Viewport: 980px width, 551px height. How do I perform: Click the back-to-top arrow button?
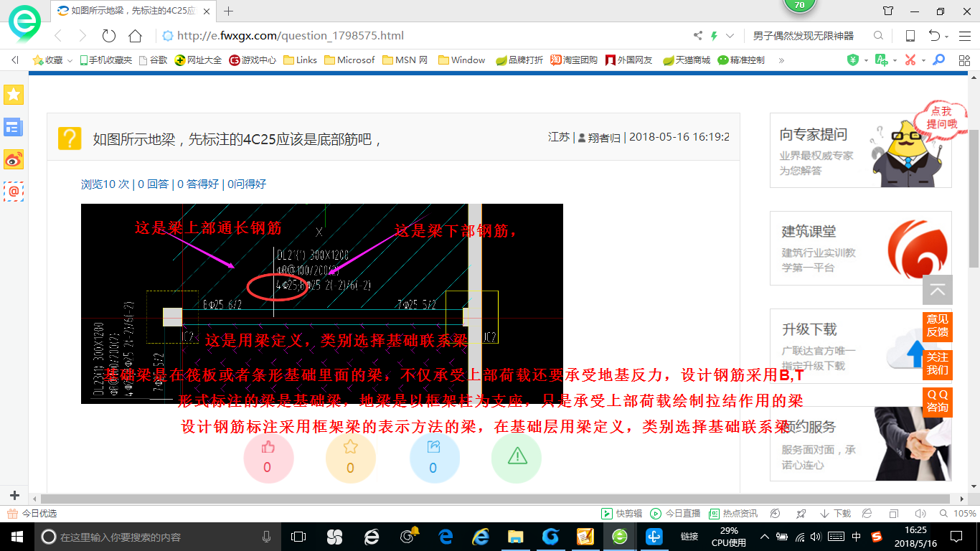click(x=937, y=290)
